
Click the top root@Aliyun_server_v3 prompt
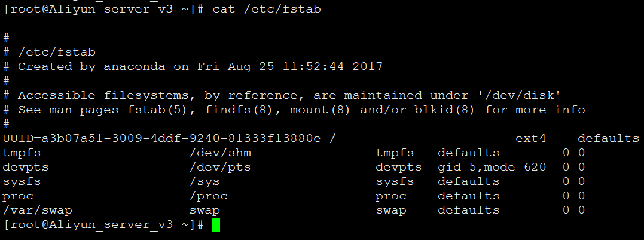click(x=103, y=9)
